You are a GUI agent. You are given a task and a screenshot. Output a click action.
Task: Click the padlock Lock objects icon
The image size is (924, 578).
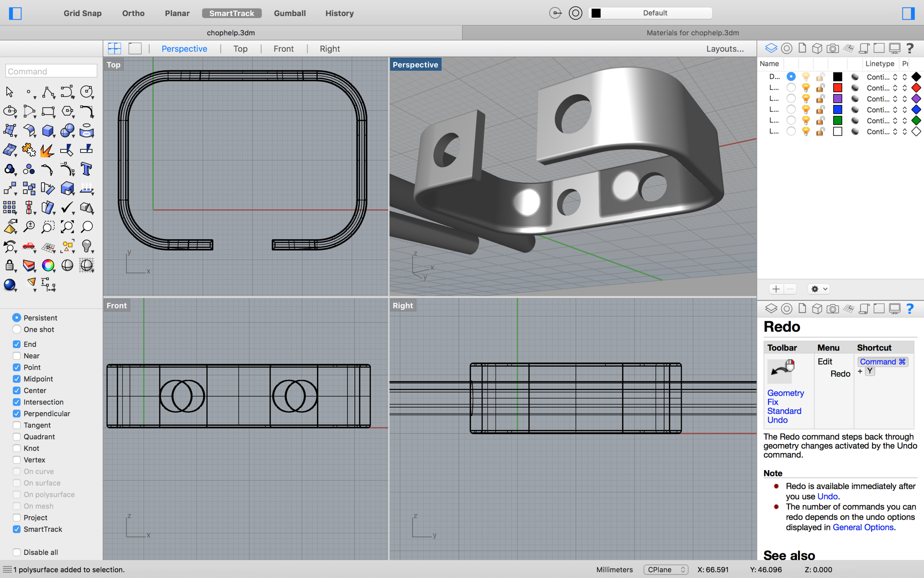[x=10, y=265]
